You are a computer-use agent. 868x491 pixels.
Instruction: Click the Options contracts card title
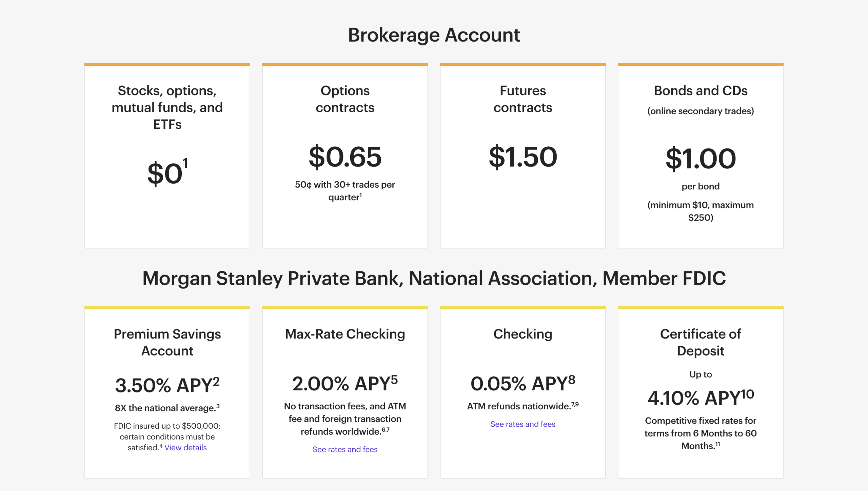point(345,99)
